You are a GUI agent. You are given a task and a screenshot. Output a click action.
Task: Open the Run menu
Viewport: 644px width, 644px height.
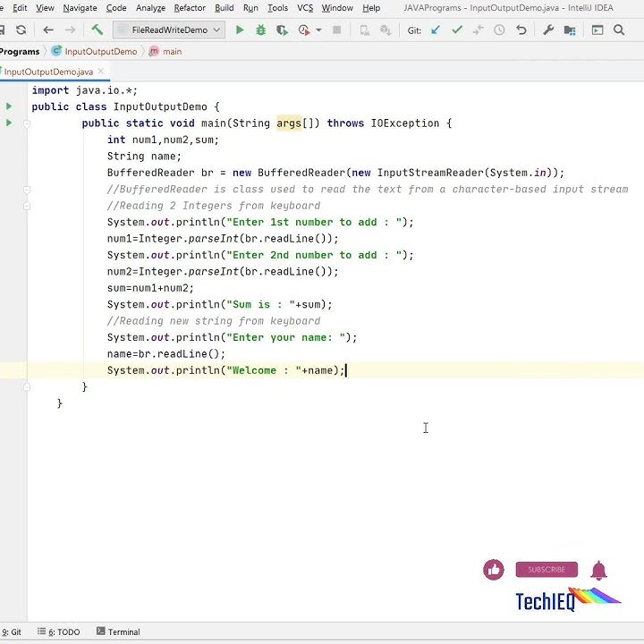[250, 8]
